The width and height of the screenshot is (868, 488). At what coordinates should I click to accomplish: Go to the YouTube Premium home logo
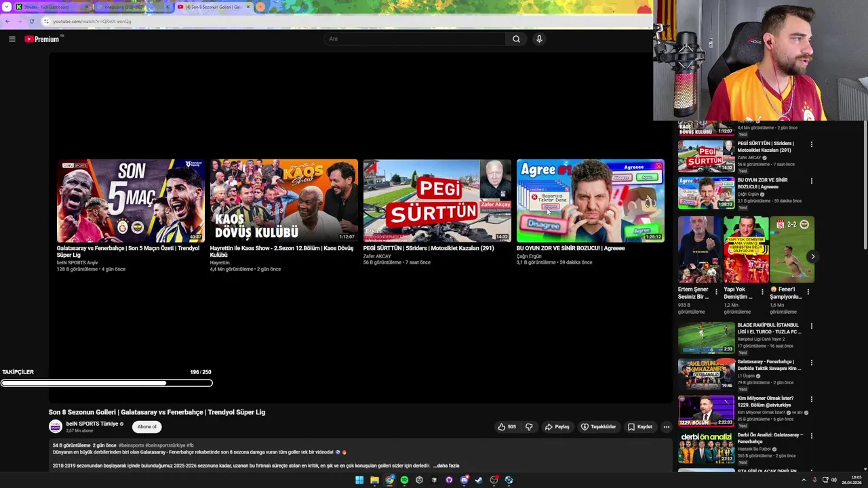(42, 39)
